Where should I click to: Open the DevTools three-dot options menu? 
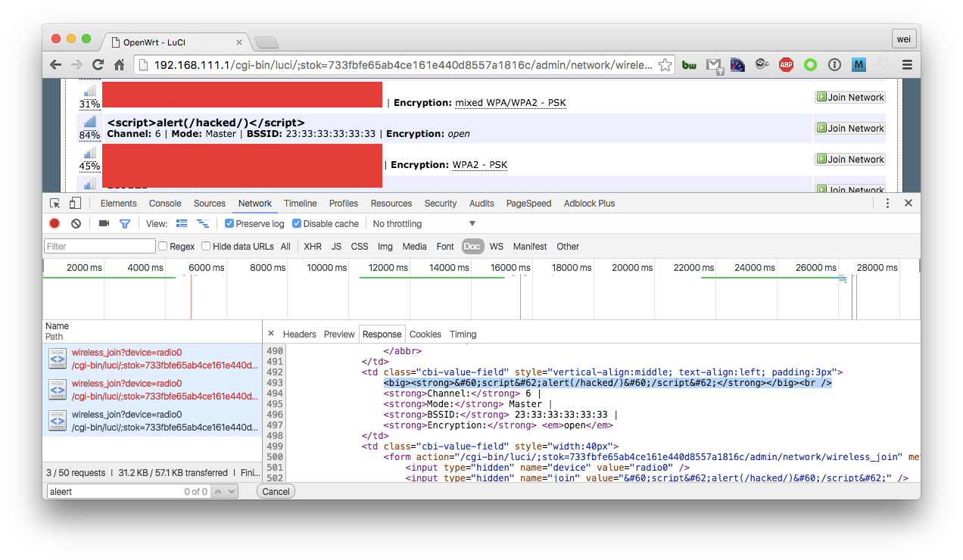(x=888, y=204)
